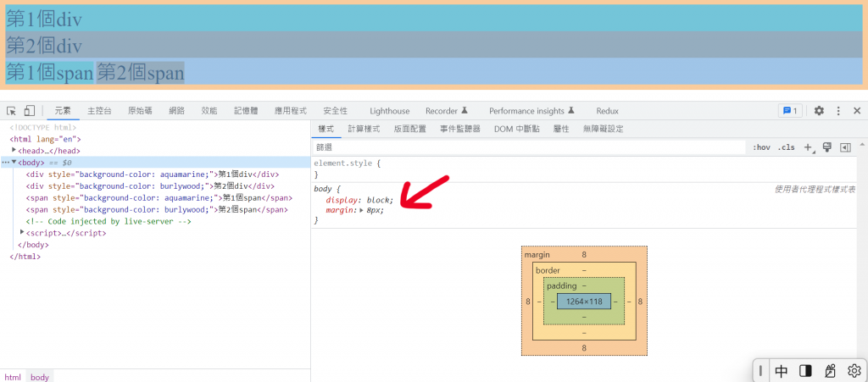Open the issues counter badge showing 1
This screenshot has width=868, height=382.
[x=790, y=111]
